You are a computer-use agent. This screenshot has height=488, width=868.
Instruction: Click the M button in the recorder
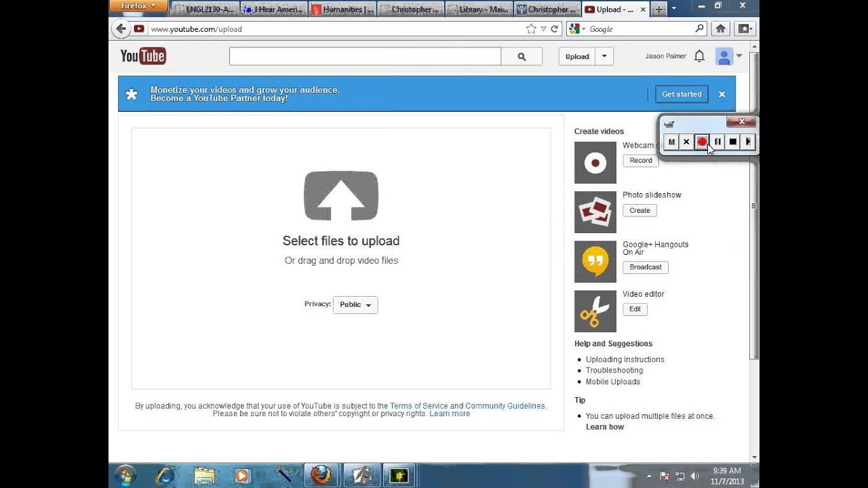671,142
